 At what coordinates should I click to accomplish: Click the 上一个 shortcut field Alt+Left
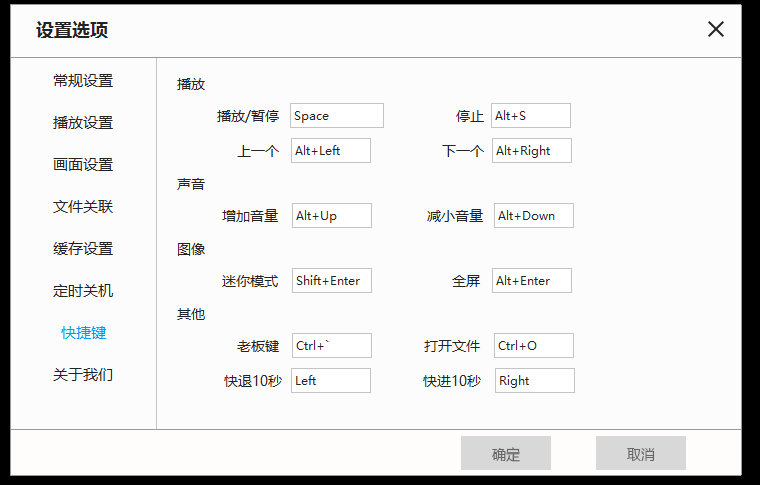(330, 150)
